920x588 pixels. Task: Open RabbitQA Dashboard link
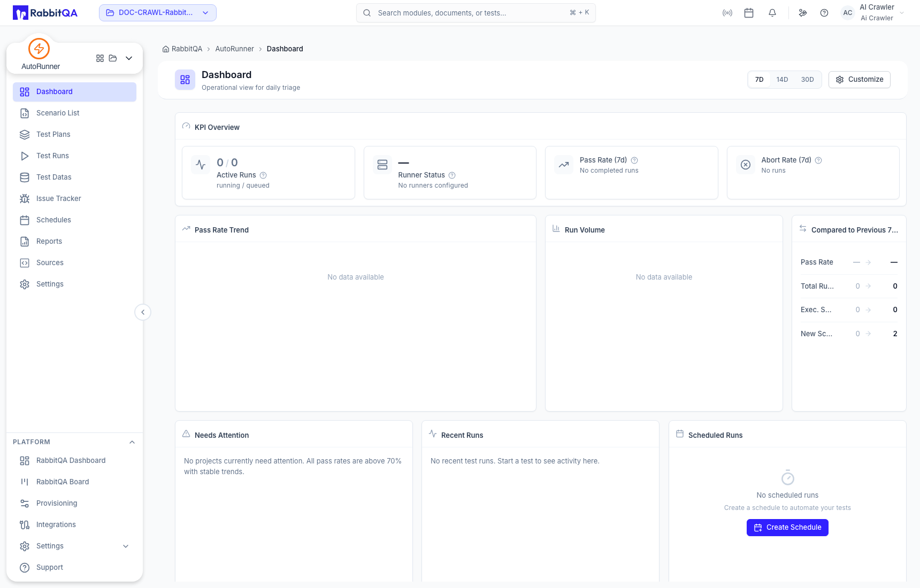pos(74,461)
